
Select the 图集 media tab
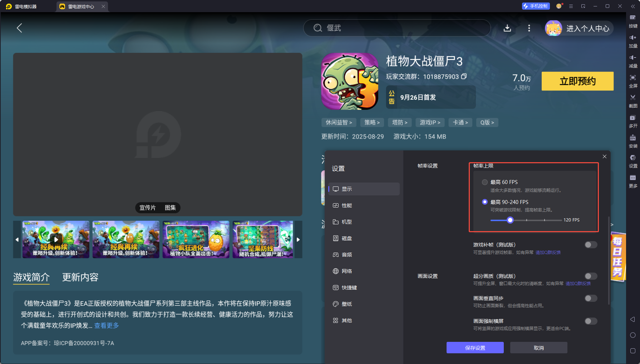170,208
